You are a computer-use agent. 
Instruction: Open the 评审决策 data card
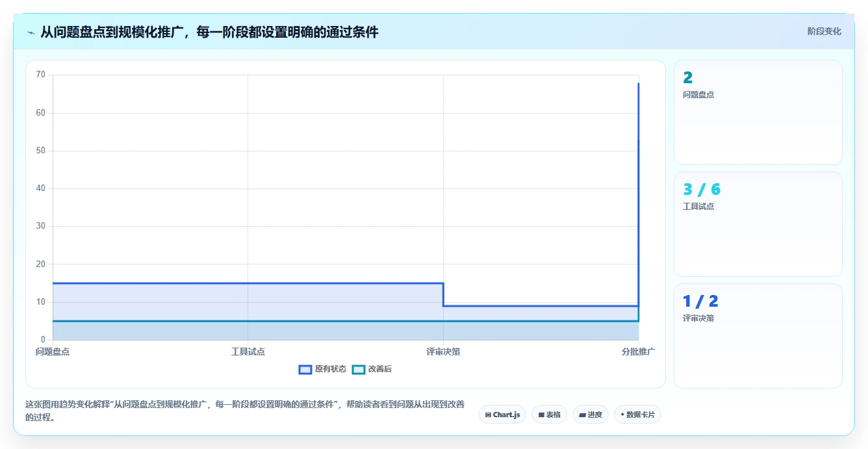[x=758, y=336]
